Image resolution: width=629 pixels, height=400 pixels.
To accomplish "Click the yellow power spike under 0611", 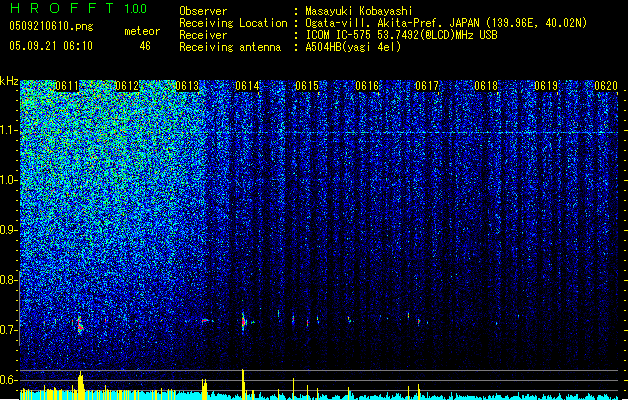I will tap(81, 385).
